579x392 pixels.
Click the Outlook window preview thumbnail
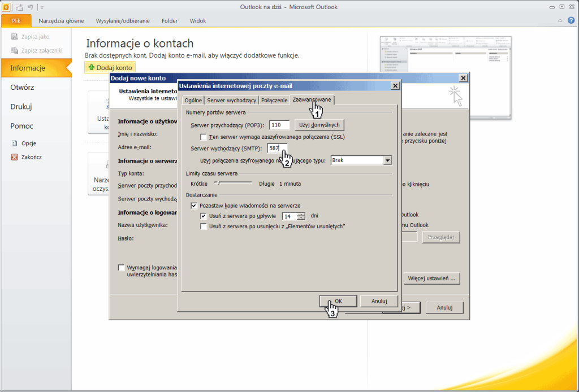(x=446, y=78)
